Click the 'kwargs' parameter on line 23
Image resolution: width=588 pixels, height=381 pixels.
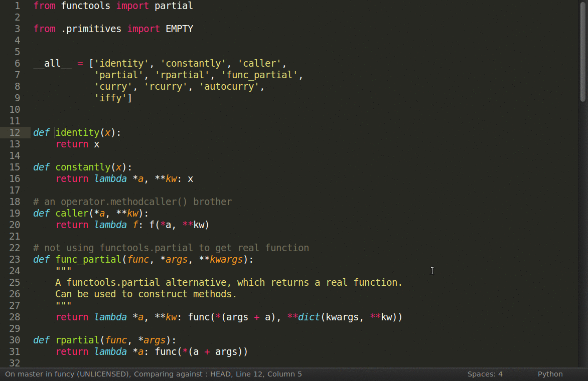[x=226, y=259]
